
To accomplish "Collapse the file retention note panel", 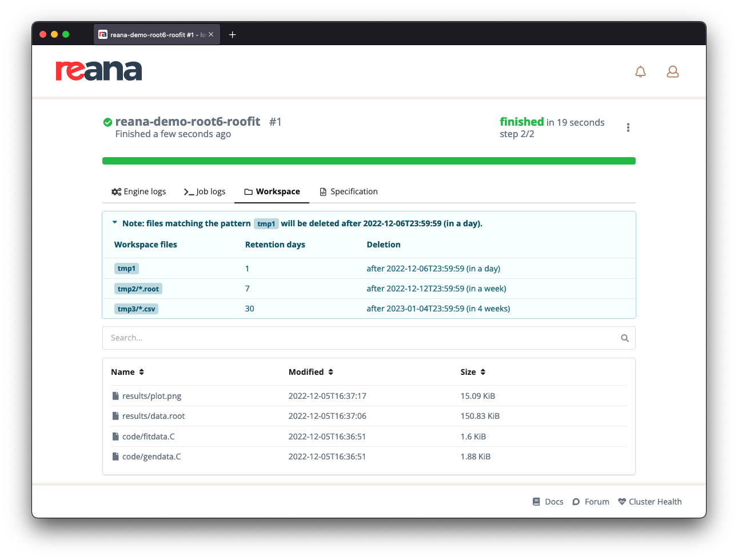I will click(114, 222).
